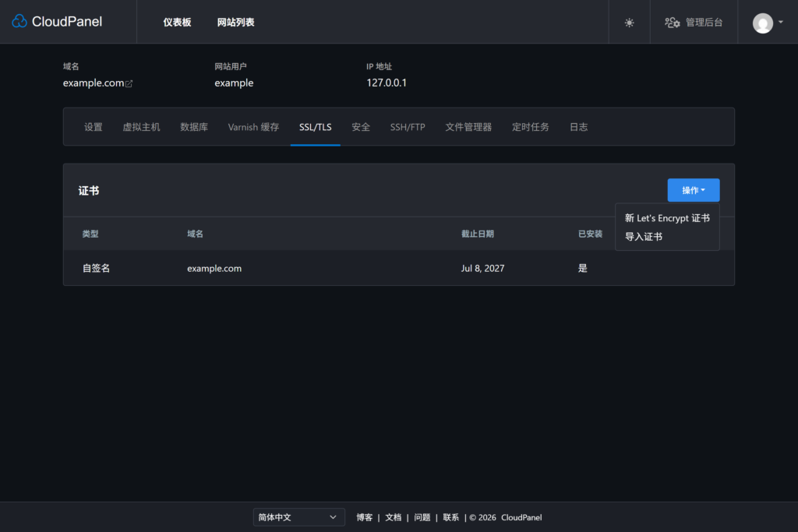Choose 新 Let's Encrypt 证书 option
This screenshot has width=798, height=532.
(667, 218)
